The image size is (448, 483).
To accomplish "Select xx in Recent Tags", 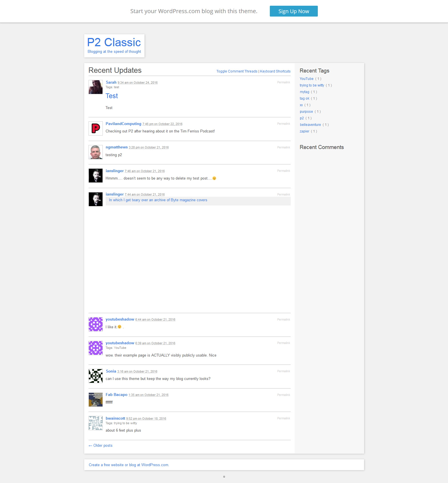I will point(301,105).
